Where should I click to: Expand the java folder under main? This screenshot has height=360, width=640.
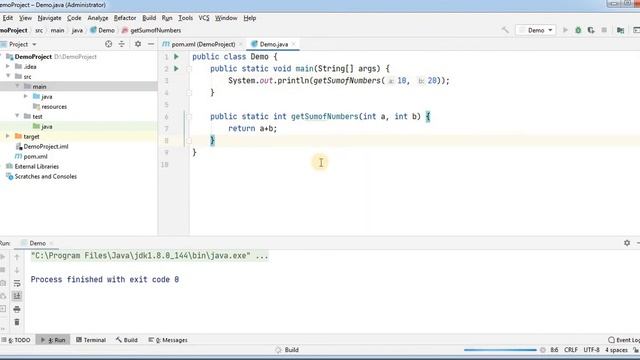26,96
